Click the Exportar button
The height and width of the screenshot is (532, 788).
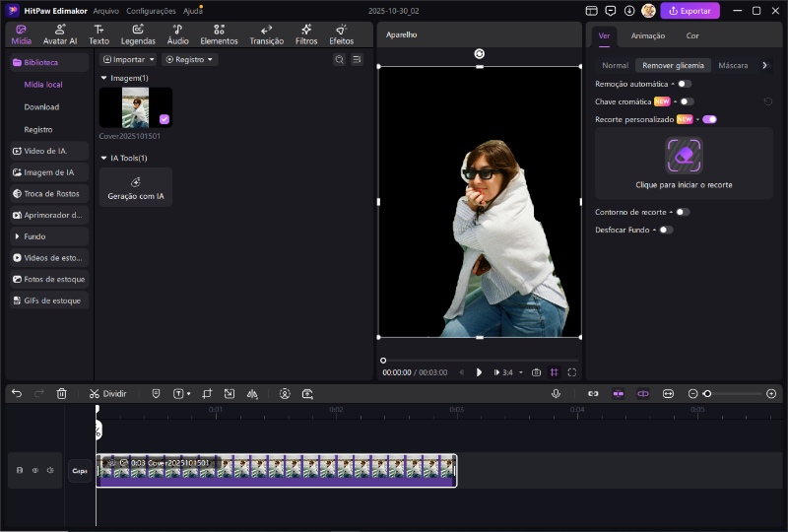(x=689, y=11)
